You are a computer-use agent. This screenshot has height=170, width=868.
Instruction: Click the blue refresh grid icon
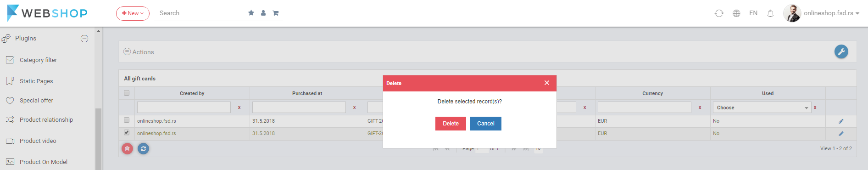pos(143,148)
